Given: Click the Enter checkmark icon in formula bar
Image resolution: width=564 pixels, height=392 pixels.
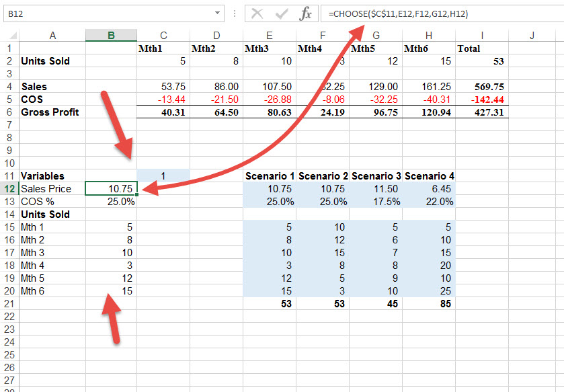Looking at the screenshot, I should pyautogui.click(x=280, y=13).
